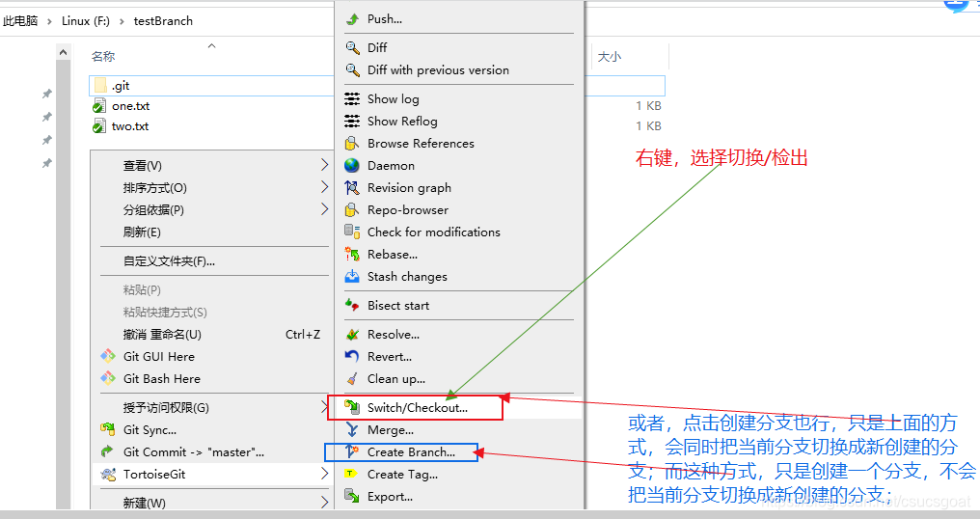The width and height of the screenshot is (980, 519).
Task: Click Linux (F:) in the address breadcrumb
Action: (86, 20)
